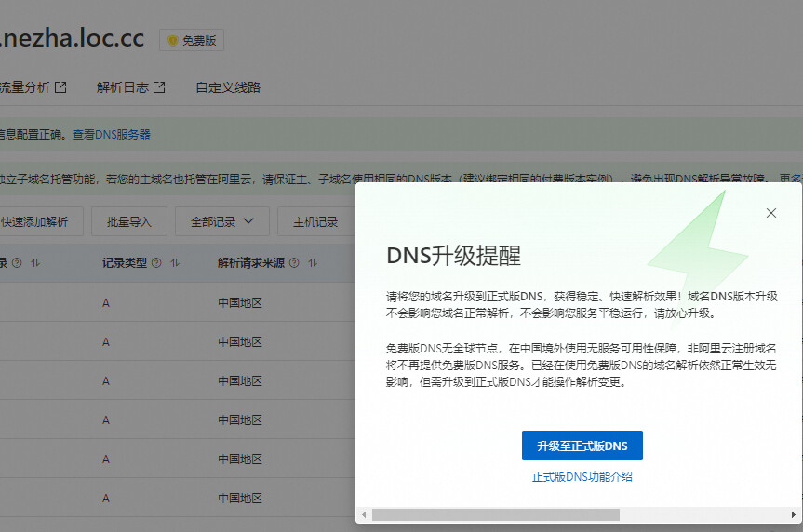
Task: Expand the 全部记录 dropdown
Action: click(222, 221)
